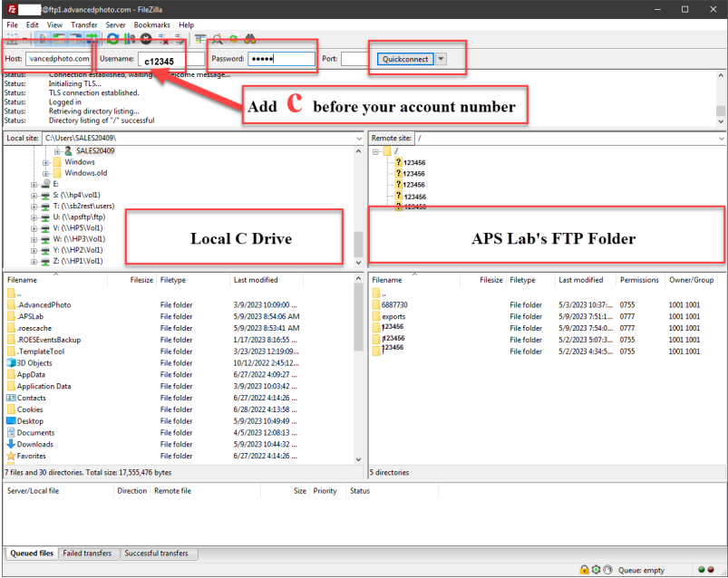Cancel the current operation

(x=146, y=39)
